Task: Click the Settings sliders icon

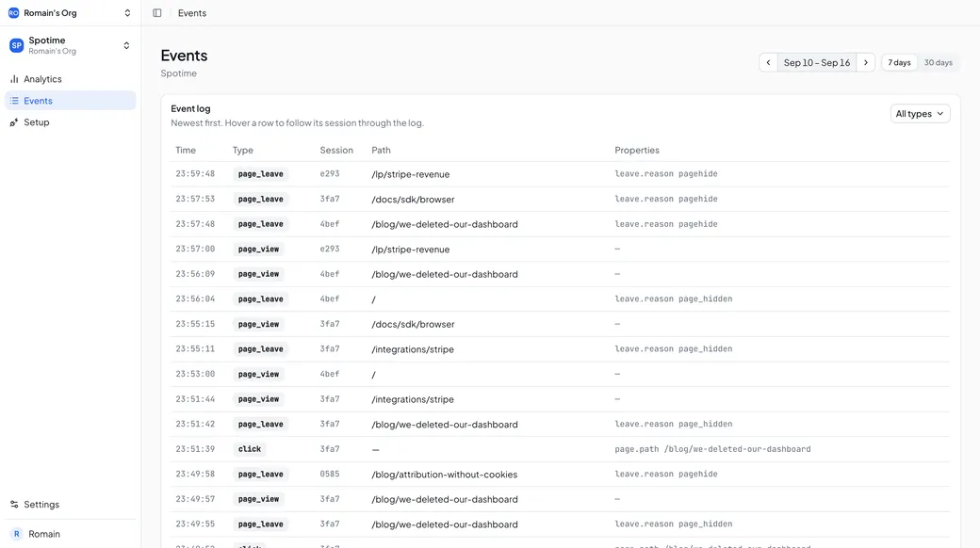Action: [x=14, y=505]
